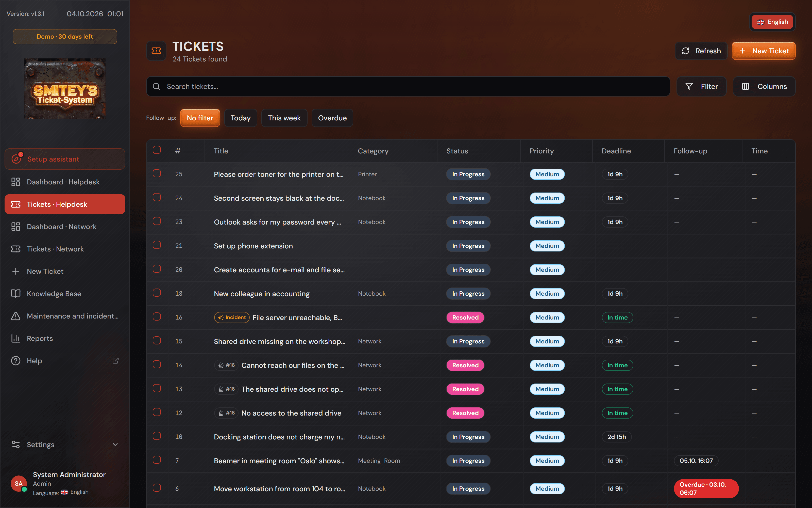Select the checkbox for ticket 16
Screen dimensions: 812x508
157,316
